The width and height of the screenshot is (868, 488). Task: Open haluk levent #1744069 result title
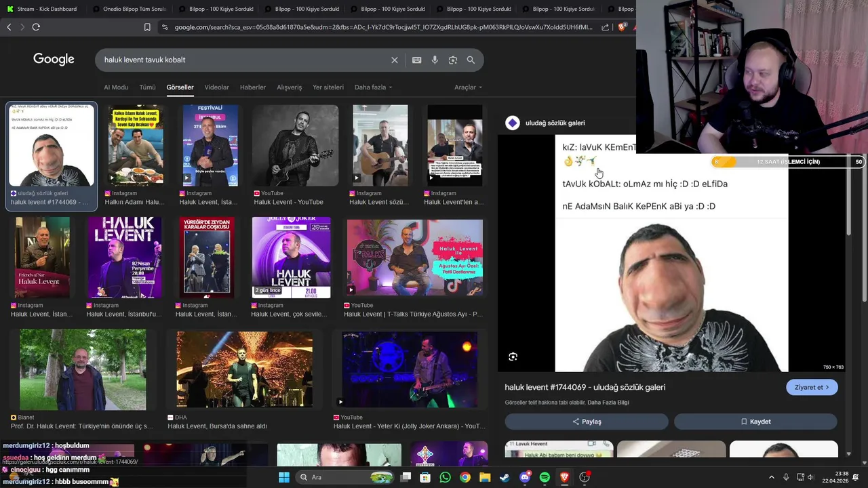click(585, 387)
